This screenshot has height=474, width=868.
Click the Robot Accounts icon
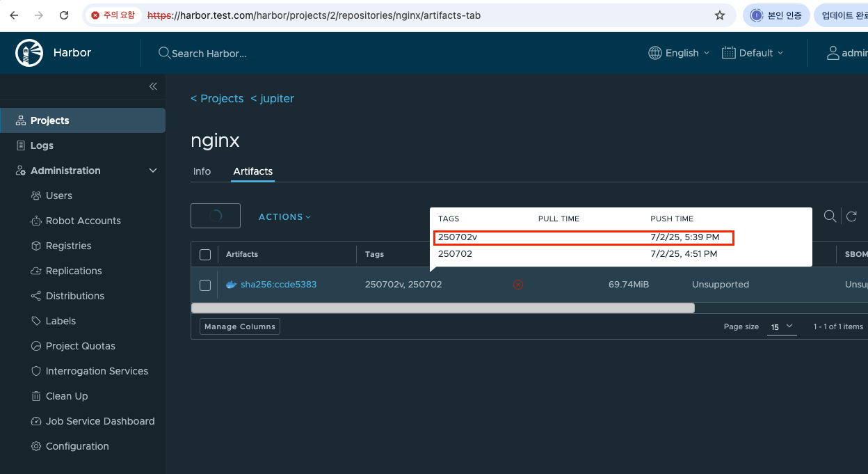36,221
